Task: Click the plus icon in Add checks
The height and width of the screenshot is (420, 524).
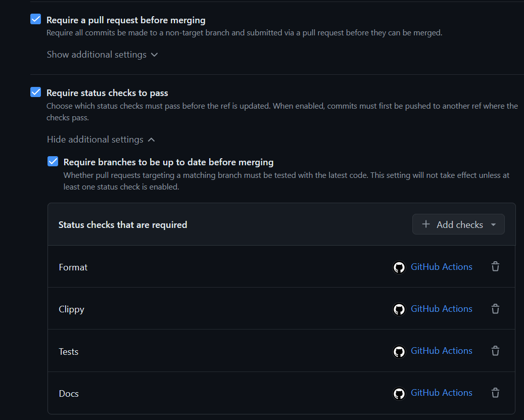Action: 426,224
